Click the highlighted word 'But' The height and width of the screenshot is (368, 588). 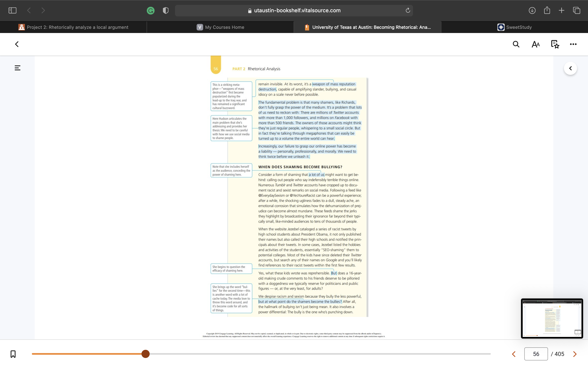coord(334,273)
